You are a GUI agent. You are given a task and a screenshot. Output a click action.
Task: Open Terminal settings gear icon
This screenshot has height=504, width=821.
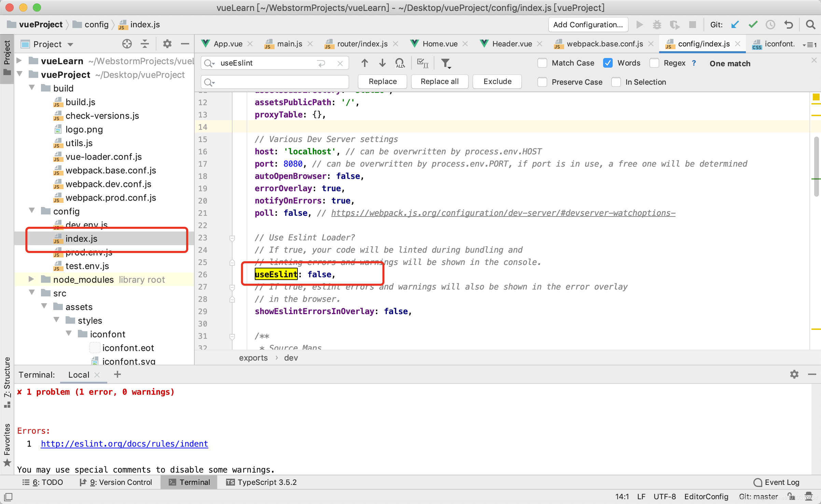(794, 374)
